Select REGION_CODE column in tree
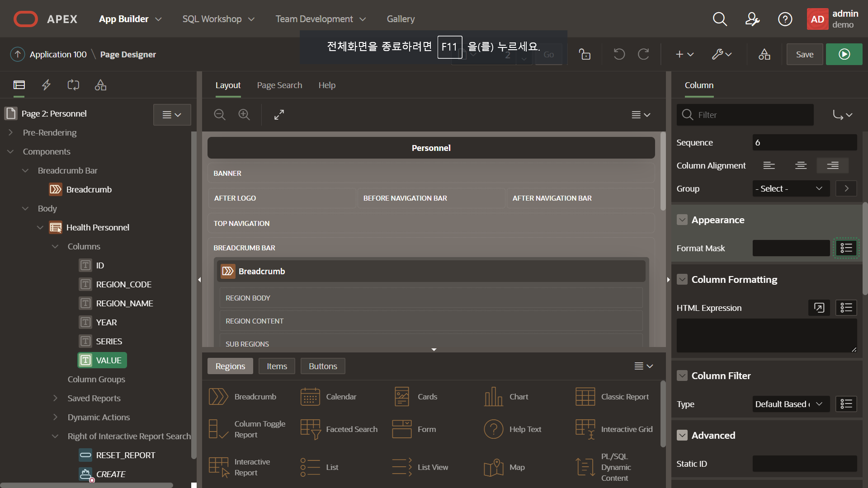This screenshot has height=488, width=868. [x=123, y=284]
